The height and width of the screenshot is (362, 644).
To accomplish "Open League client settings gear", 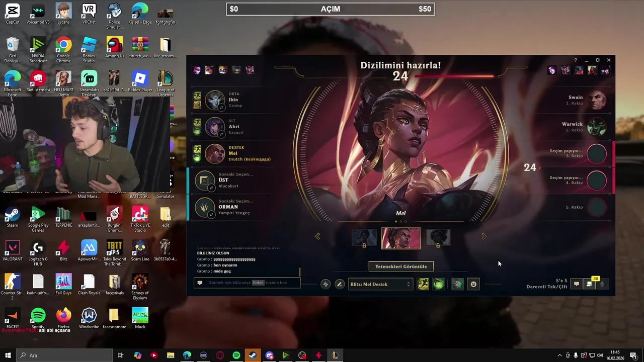I will pos(598,60).
